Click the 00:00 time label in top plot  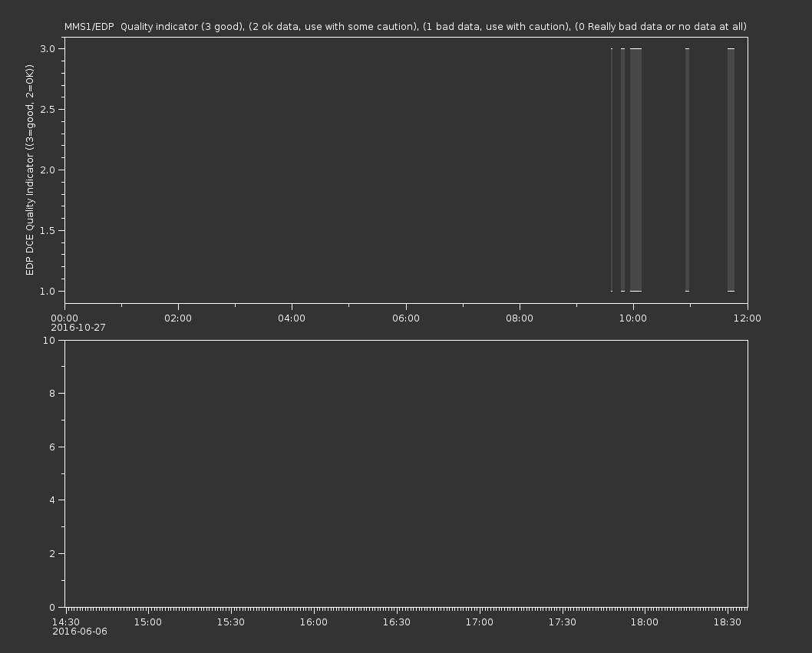(64, 318)
